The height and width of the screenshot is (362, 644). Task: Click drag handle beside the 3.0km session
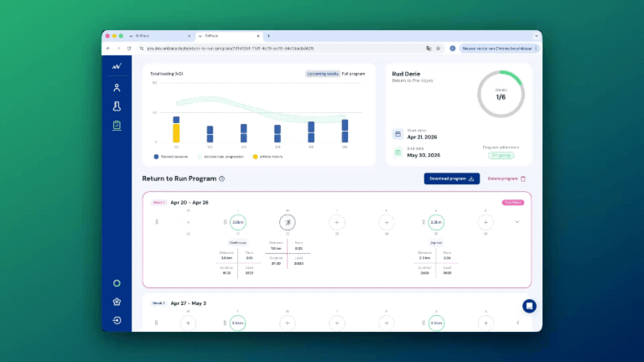click(x=225, y=222)
